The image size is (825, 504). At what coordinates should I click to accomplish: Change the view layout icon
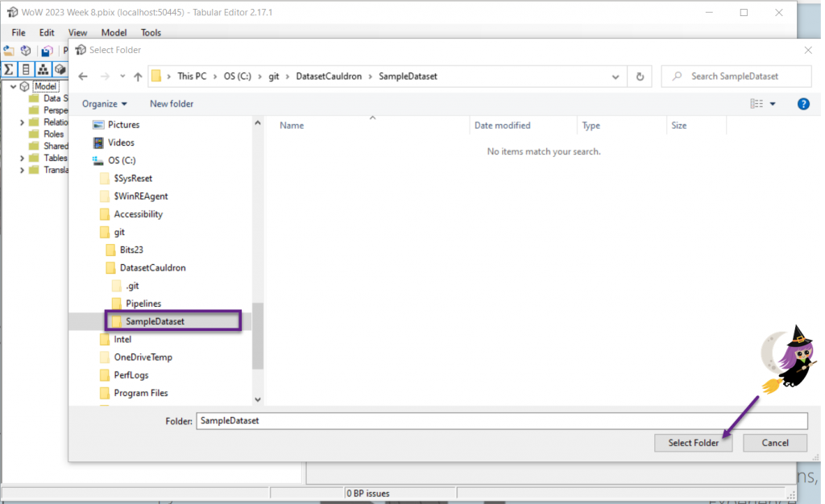coord(756,104)
